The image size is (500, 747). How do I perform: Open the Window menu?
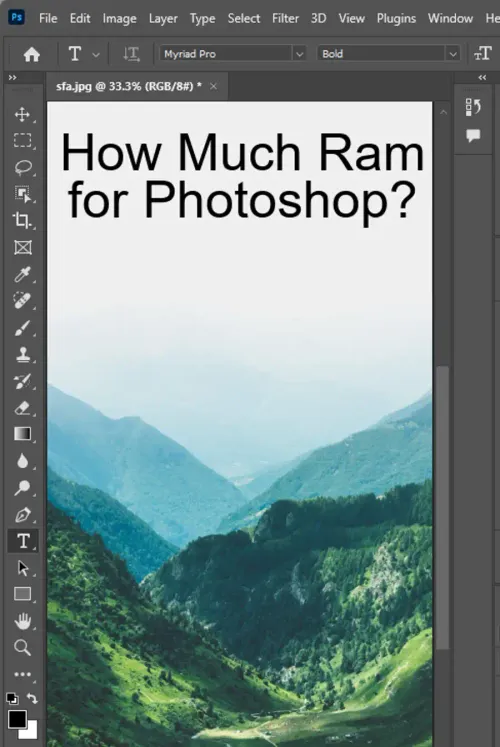(450, 18)
